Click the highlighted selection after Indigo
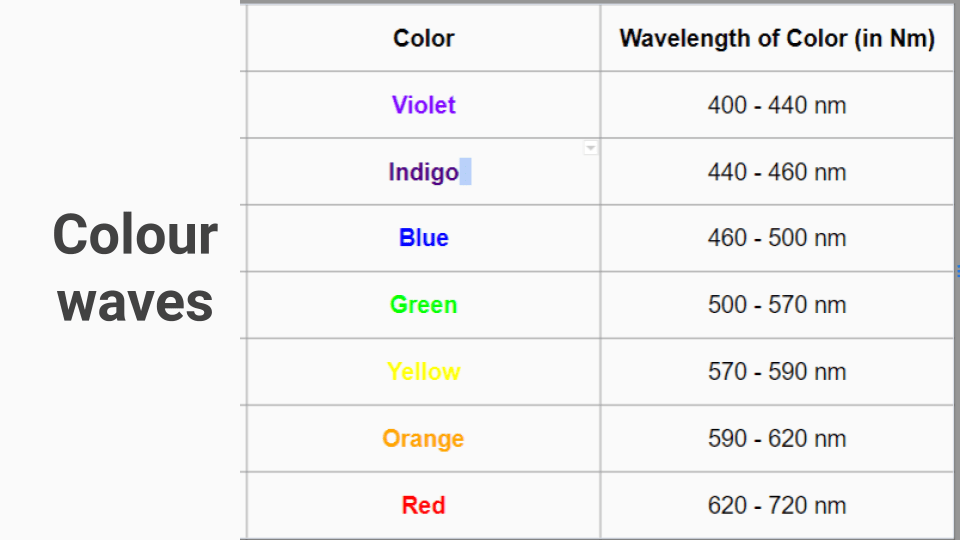 (x=465, y=172)
